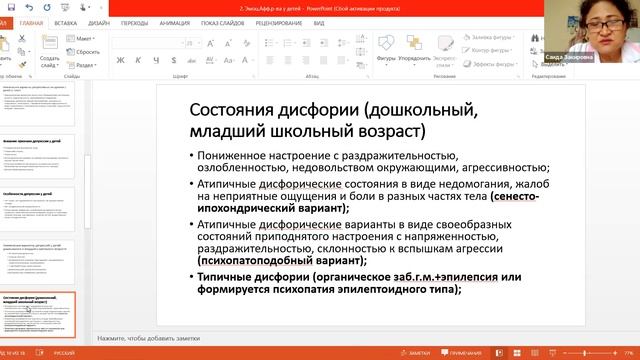Switch to slide sorter view in the status bar
640x360 pixels.
point(517,353)
